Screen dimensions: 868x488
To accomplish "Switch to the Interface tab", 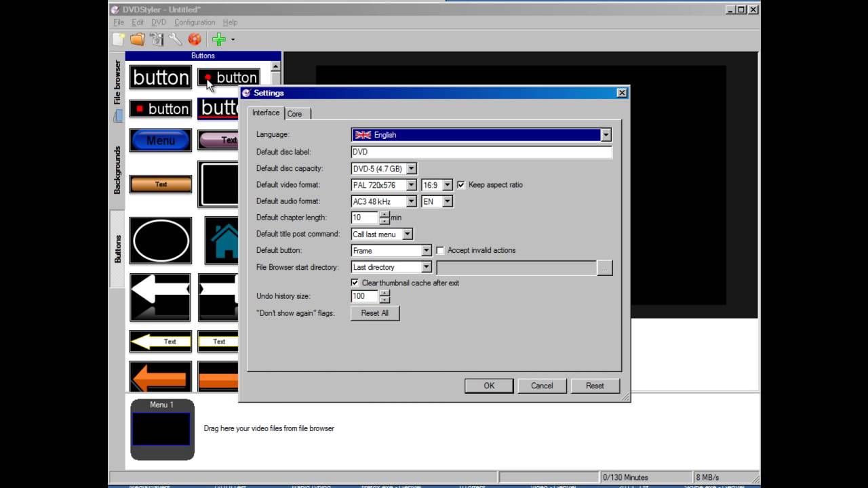I will pos(266,113).
